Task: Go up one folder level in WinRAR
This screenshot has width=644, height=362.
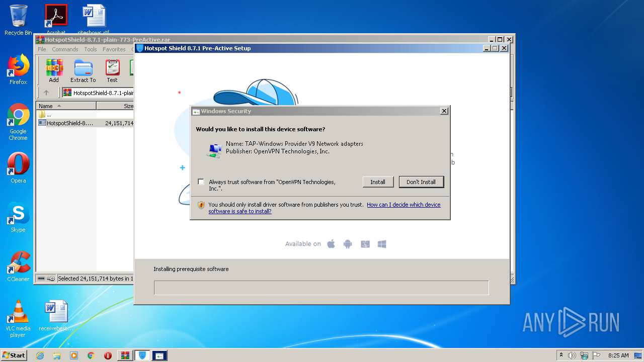Action: (46, 93)
